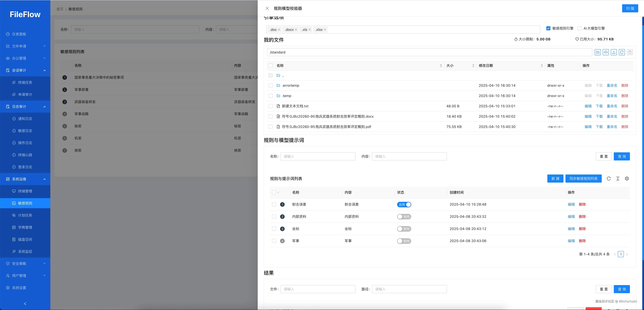Click 同步敏感规则列表 button
Image resolution: width=644 pixels, height=310 pixels.
[x=583, y=179]
